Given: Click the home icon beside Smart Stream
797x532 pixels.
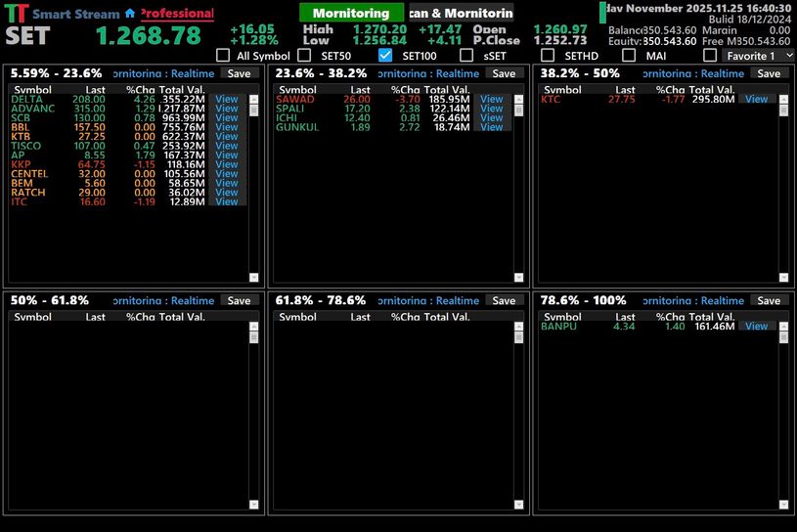Looking at the screenshot, I should coord(130,15).
